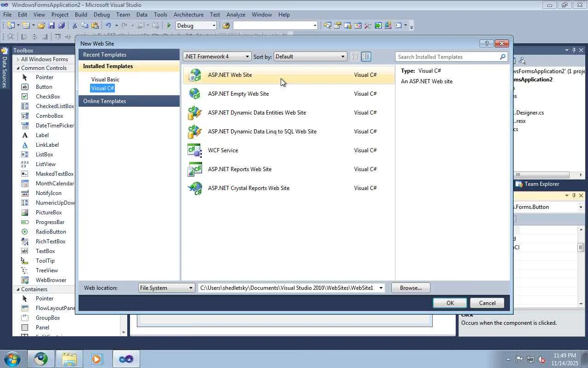The height and width of the screenshot is (368, 588).
Task: Open the .NET Framework 4 version dropdown
Action: (217, 57)
